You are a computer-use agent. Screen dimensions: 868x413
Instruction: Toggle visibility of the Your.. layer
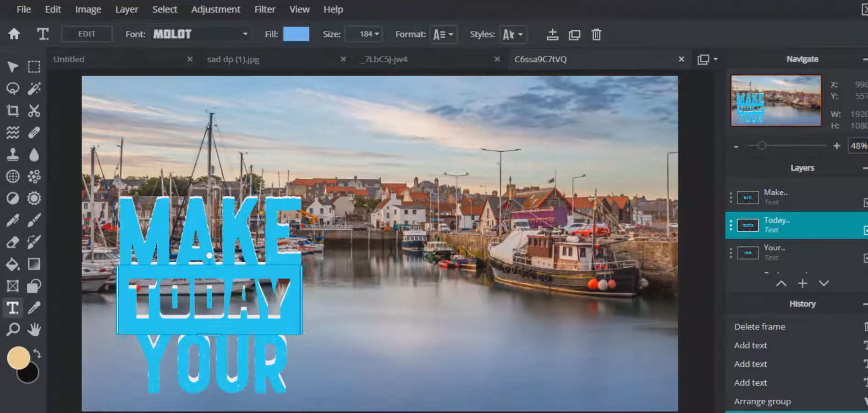[865, 258]
